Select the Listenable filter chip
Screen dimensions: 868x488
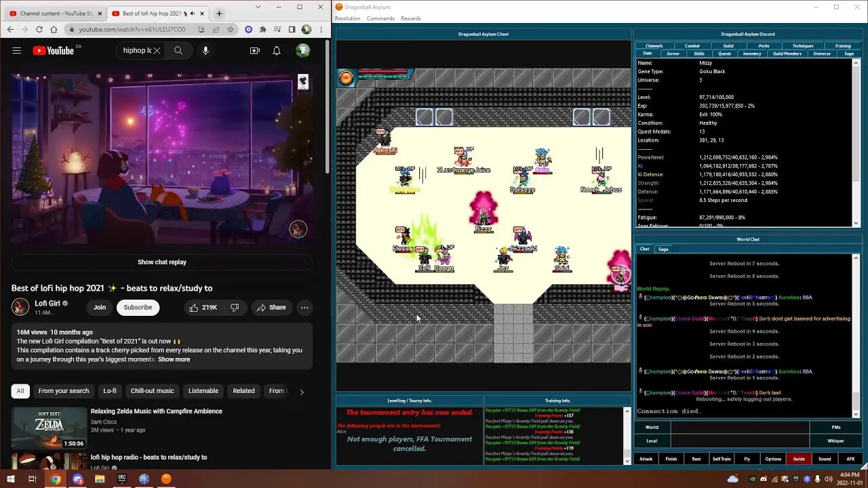tap(203, 391)
